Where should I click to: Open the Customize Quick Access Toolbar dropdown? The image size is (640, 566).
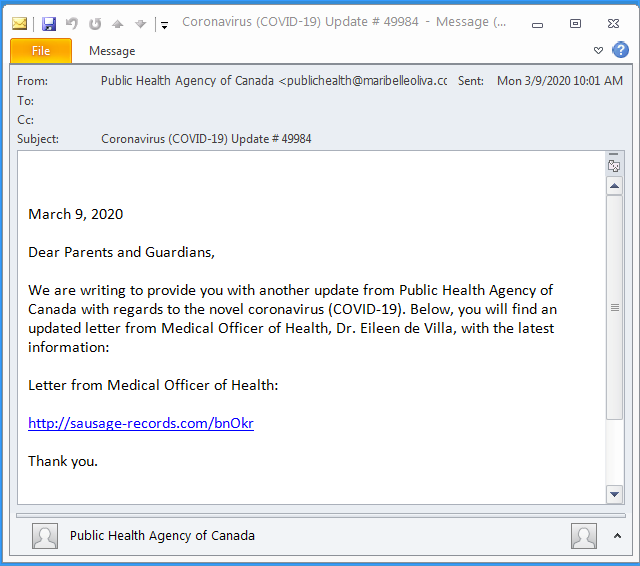[164, 25]
